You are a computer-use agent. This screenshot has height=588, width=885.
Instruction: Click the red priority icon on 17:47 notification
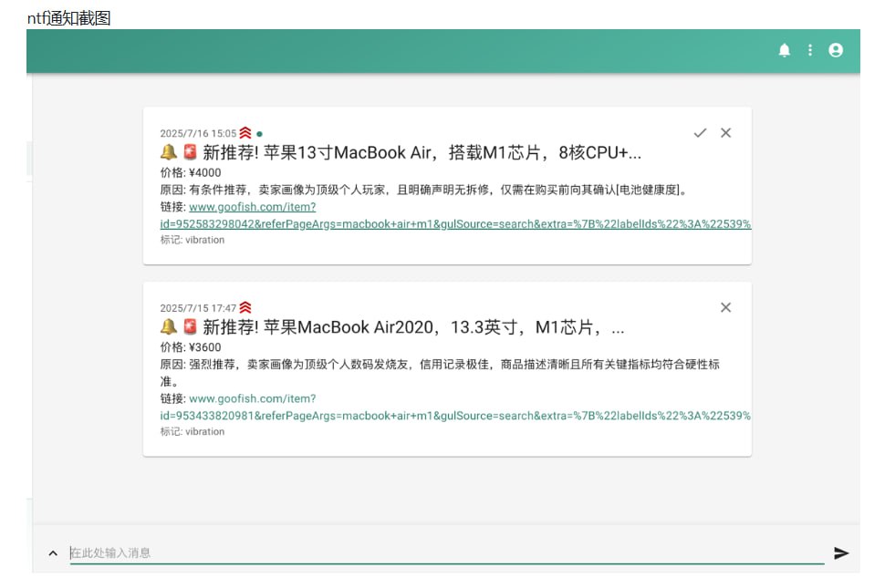(x=245, y=307)
